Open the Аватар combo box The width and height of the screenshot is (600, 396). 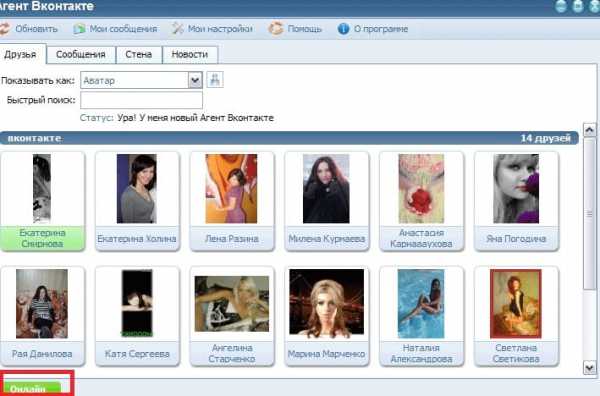pos(141,80)
